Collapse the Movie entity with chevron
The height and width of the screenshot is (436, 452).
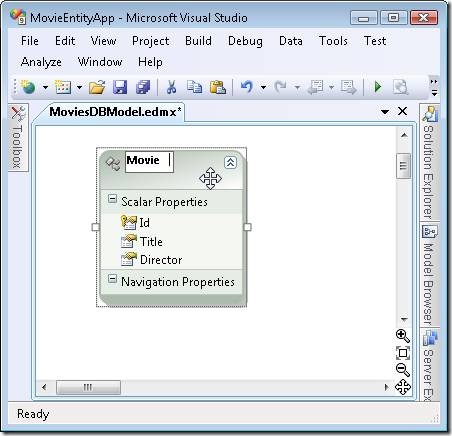[x=230, y=162]
